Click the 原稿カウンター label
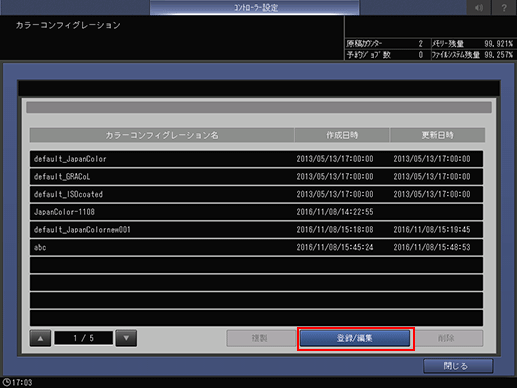 coord(364,44)
